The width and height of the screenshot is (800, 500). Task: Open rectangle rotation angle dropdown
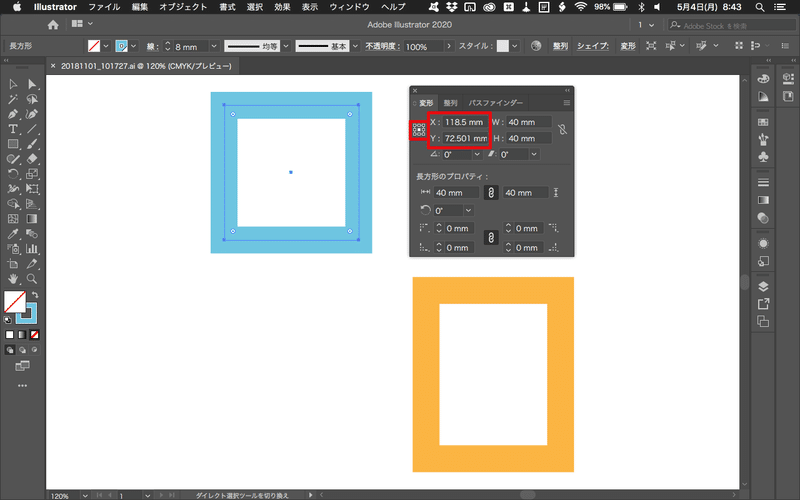(468, 210)
